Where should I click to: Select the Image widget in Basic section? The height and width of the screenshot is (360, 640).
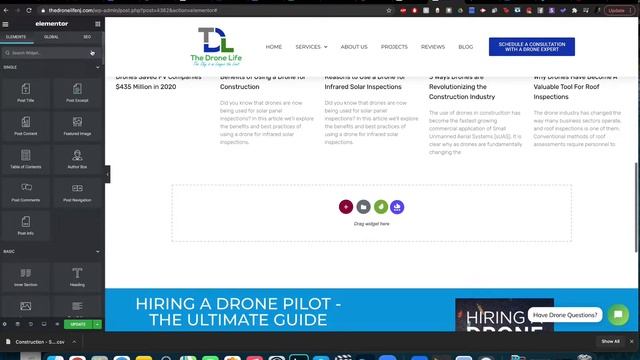[26, 306]
